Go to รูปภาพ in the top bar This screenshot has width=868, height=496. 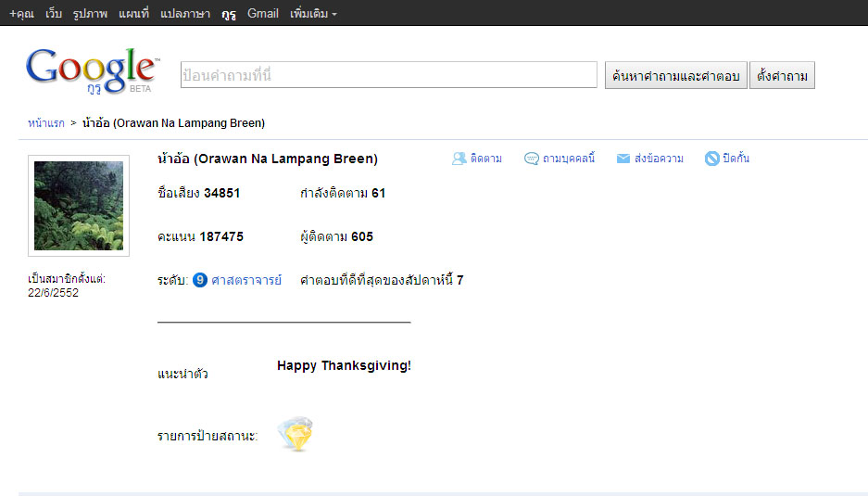(x=90, y=13)
